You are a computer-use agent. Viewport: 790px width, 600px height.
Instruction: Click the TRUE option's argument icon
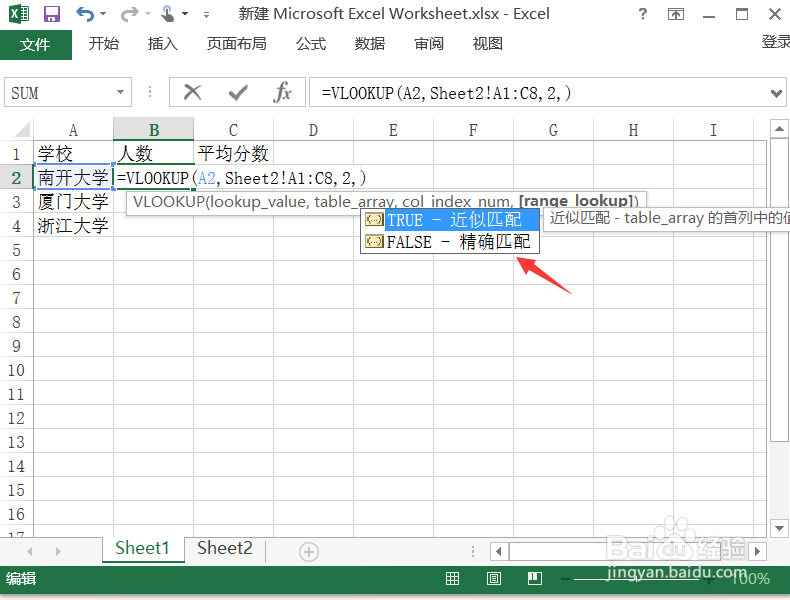pyautogui.click(x=374, y=220)
